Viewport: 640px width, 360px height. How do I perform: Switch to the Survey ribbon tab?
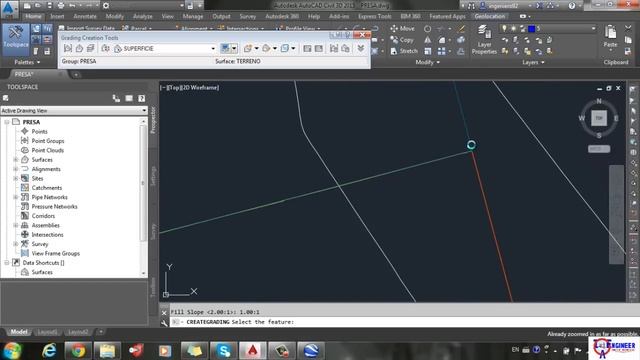[x=248, y=16]
